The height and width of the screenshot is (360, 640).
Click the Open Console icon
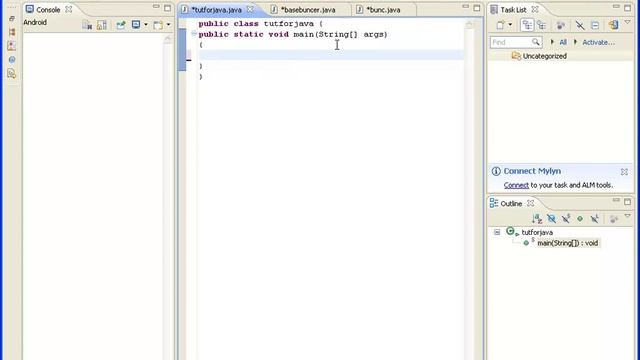pyautogui.click(x=158, y=25)
